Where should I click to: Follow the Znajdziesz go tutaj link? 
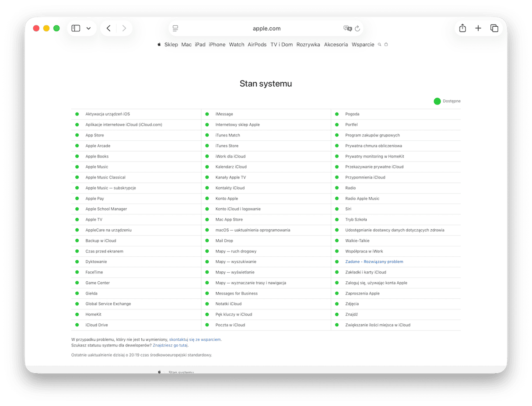(x=170, y=345)
